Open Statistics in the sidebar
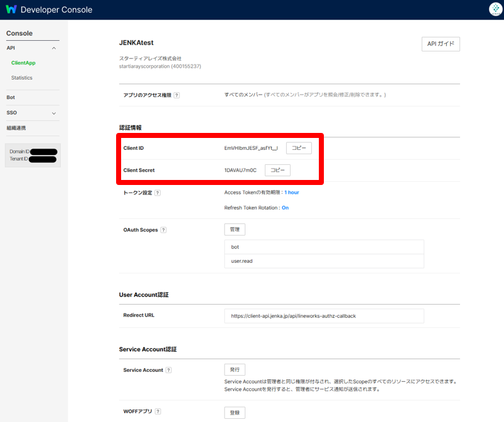 pyautogui.click(x=21, y=78)
